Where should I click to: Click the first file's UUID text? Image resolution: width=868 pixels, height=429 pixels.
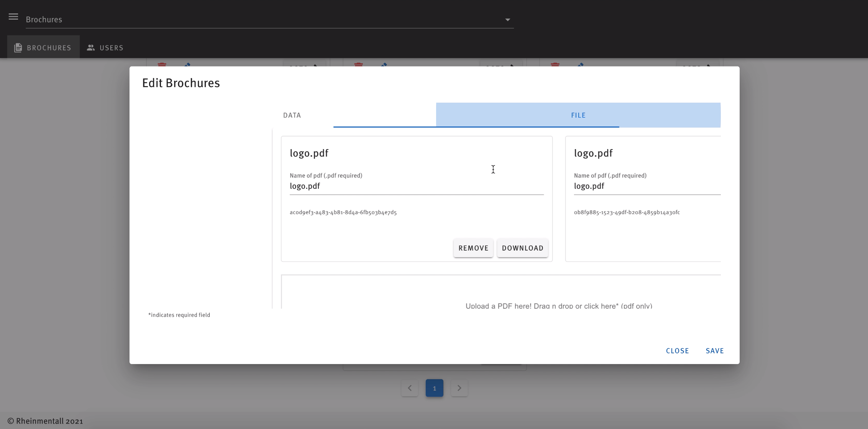click(x=343, y=212)
